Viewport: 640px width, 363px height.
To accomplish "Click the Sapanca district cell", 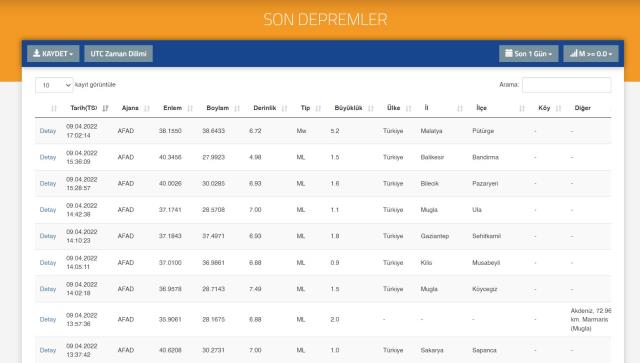I will click(484, 350).
